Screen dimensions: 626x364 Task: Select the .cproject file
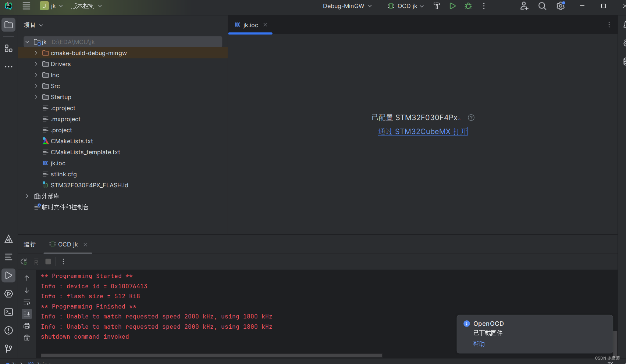[63, 108]
